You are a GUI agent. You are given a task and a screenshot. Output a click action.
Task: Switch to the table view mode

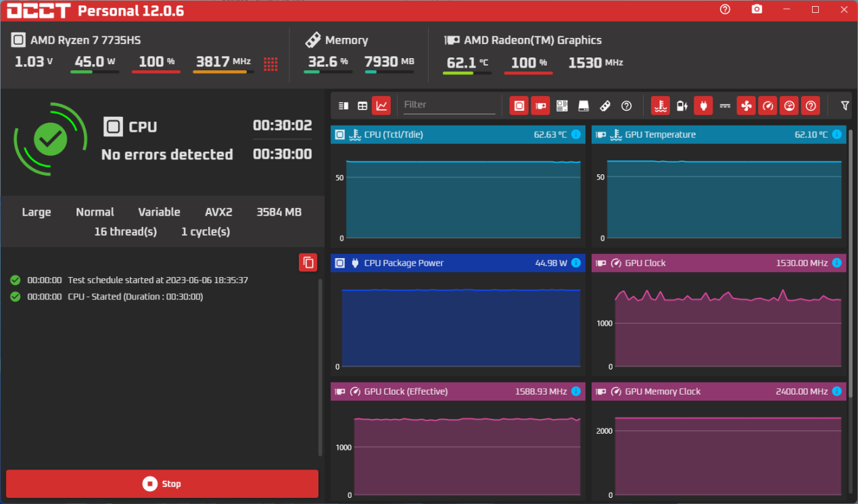tap(363, 105)
